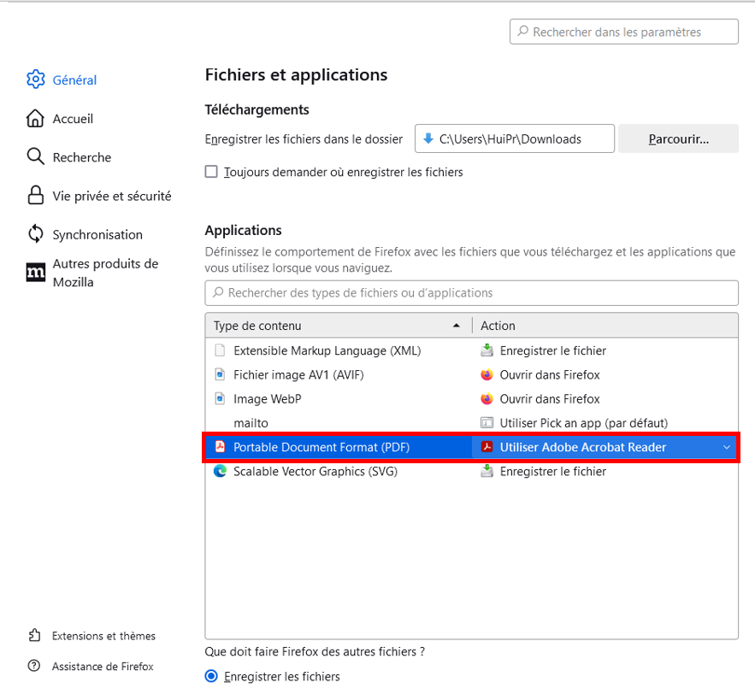Enable Toujours demander où enregistrer les fichiers
The height and width of the screenshot is (700, 755).
211,172
